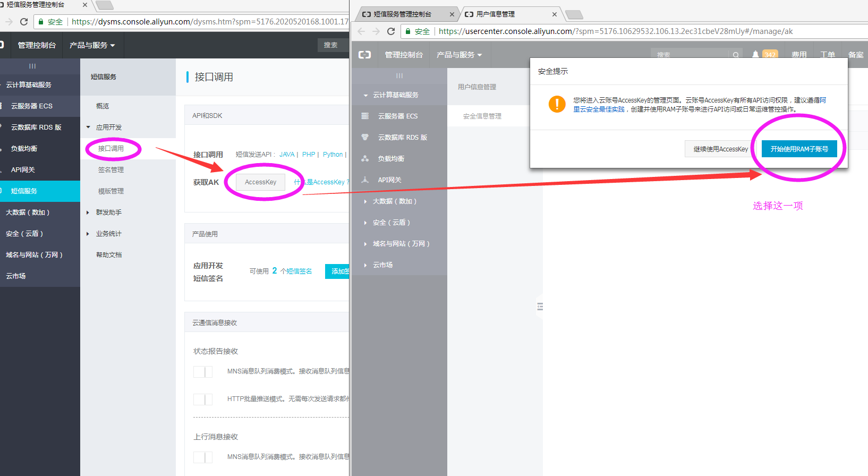Click the search magnifier icon in right header

coord(736,55)
